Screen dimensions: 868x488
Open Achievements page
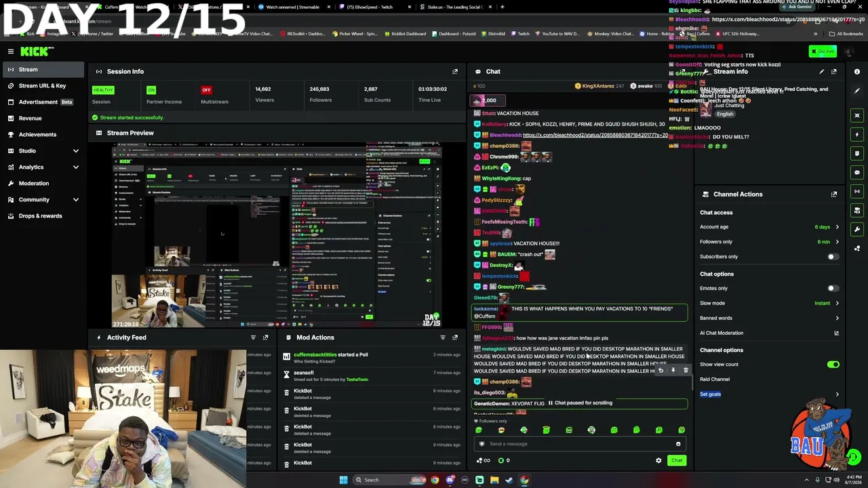[43, 134]
